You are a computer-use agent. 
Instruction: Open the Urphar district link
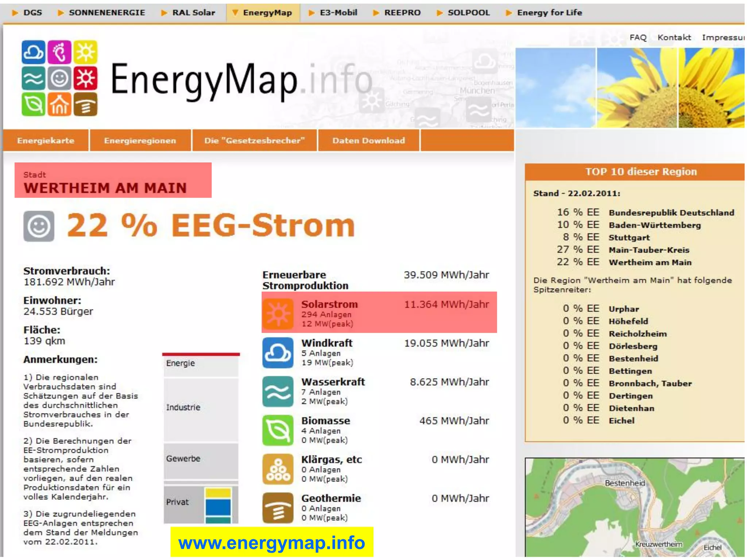pos(624,309)
